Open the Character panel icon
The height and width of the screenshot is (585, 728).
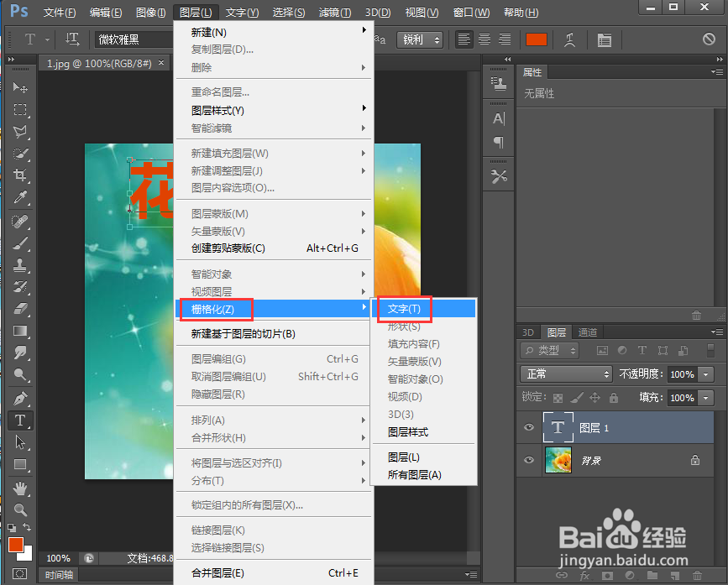tap(498, 119)
